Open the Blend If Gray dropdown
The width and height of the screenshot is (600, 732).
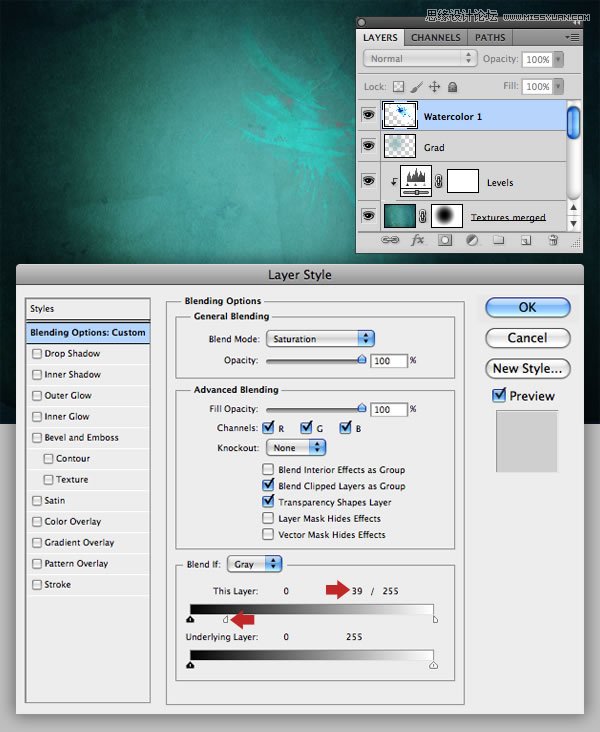point(254,564)
